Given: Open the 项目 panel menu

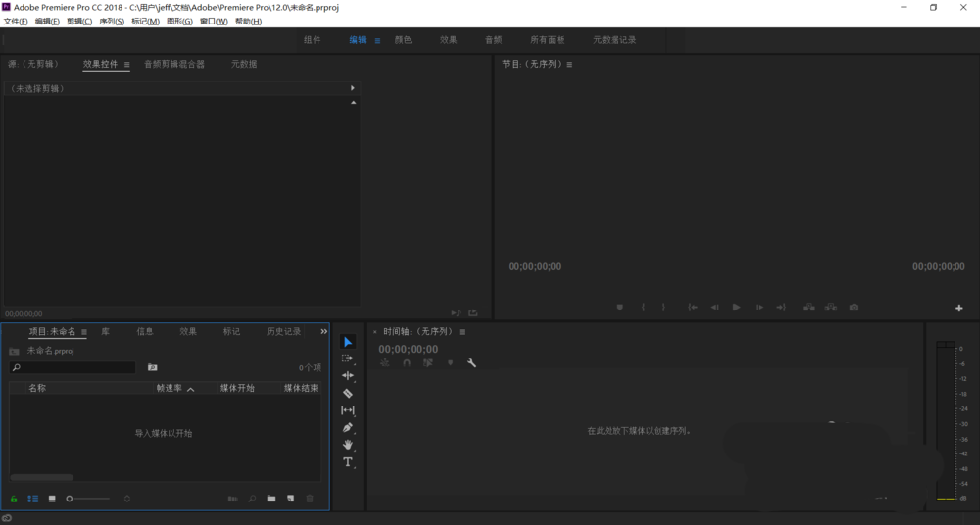Looking at the screenshot, I should [84, 332].
